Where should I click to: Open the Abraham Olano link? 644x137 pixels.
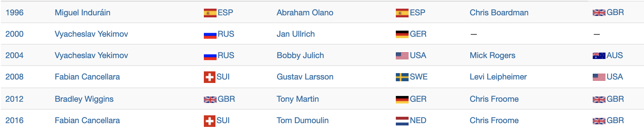[x=305, y=13]
